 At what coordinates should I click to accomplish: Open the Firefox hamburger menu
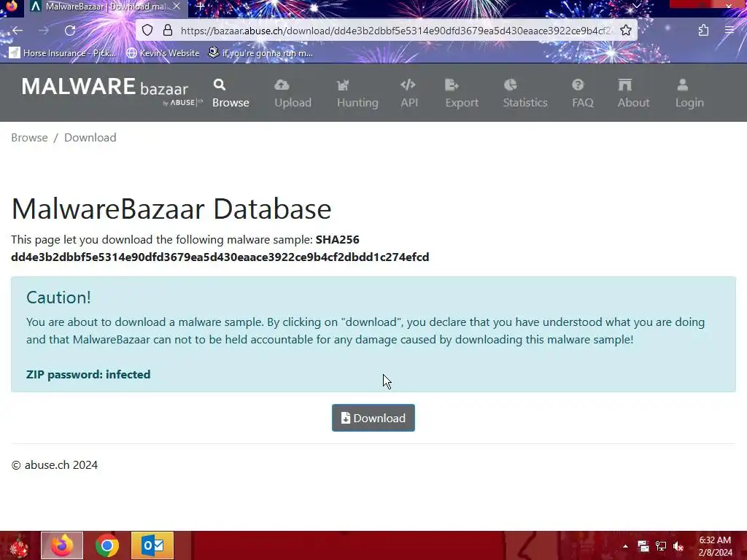coord(729,31)
